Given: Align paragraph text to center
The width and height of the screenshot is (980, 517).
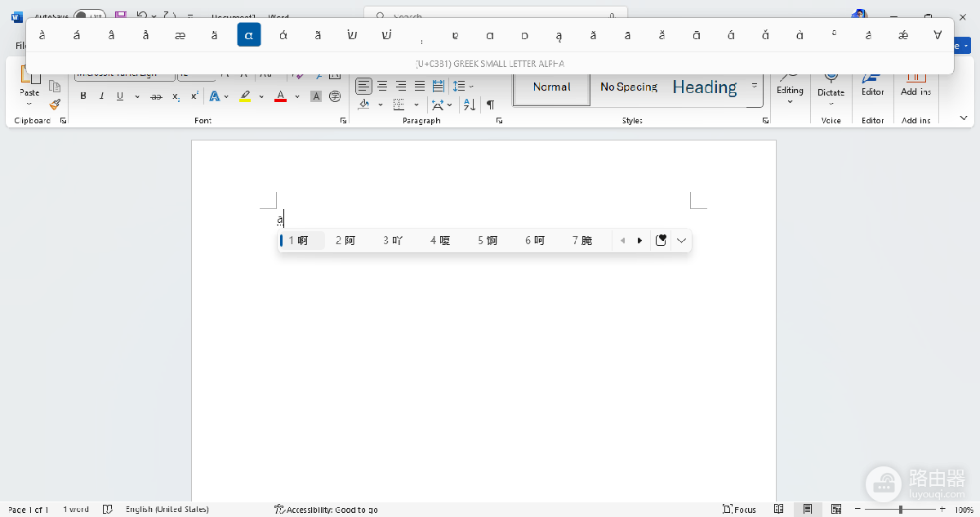Looking at the screenshot, I should 382,86.
